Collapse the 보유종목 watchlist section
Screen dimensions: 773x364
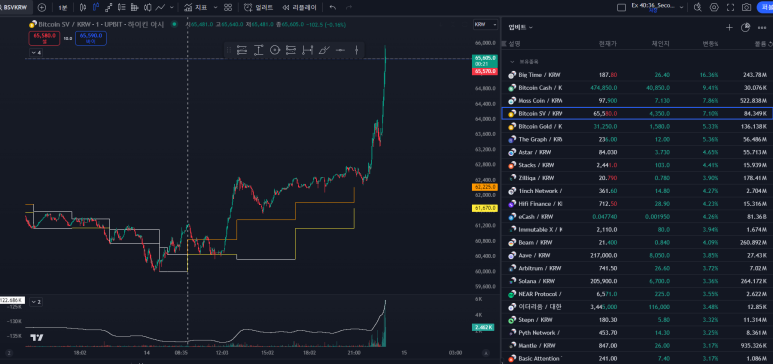[512, 62]
